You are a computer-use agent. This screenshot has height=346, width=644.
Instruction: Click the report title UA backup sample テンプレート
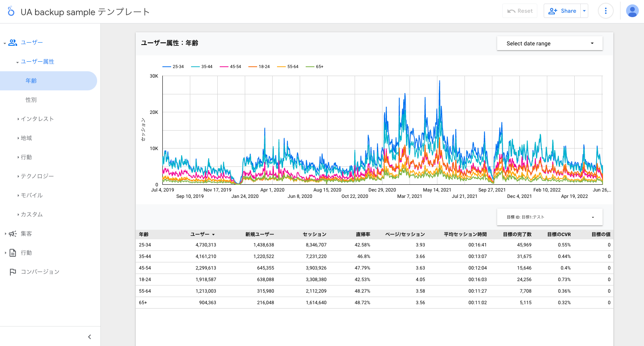coord(85,12)
